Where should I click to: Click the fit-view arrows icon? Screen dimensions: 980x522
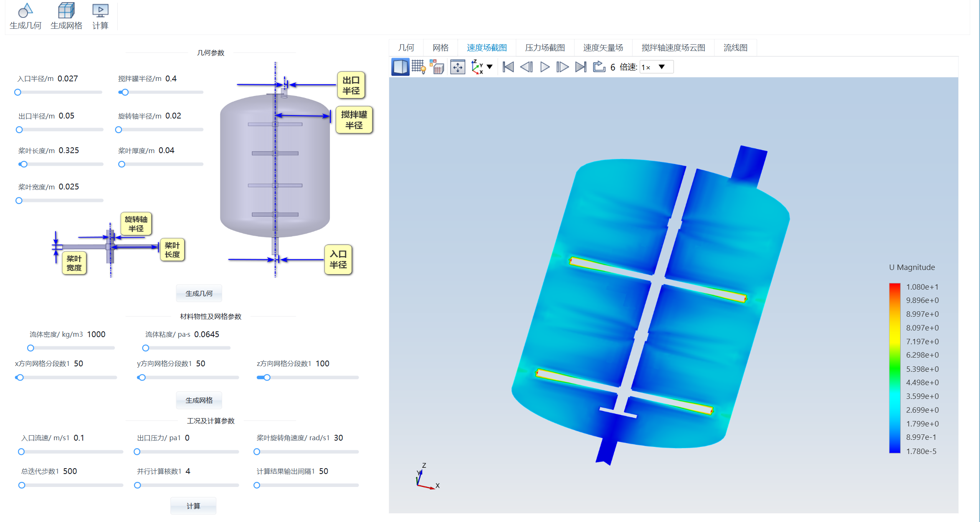click(458, 67)
